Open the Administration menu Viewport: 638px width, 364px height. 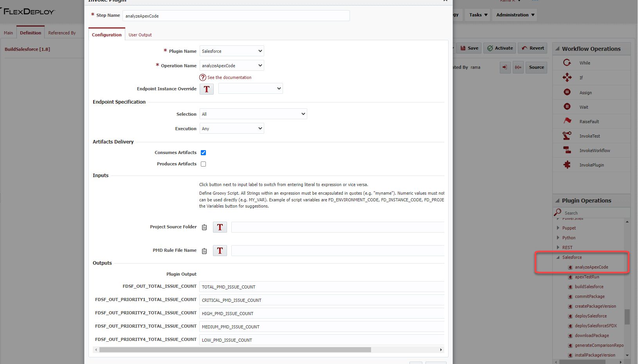(515, 15)
